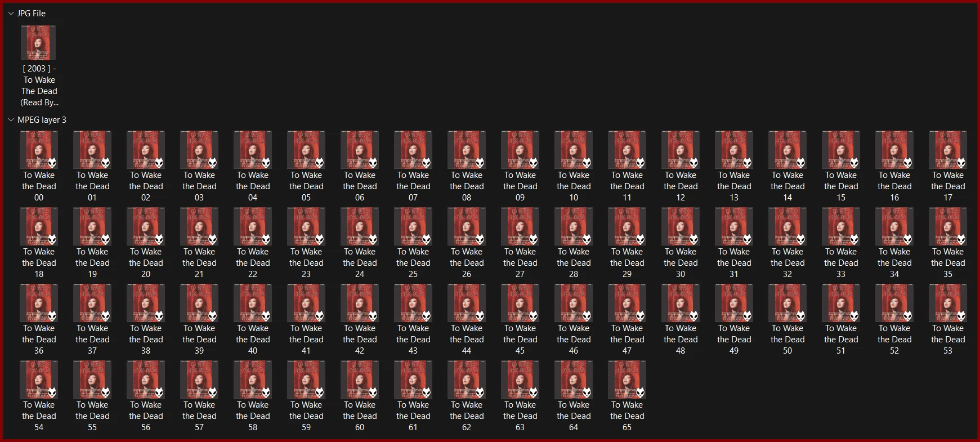The height and width of the screenshot is (442, 980).
Task: Select the MPEG layer 3 group header
Action: [x=42, y=119]
